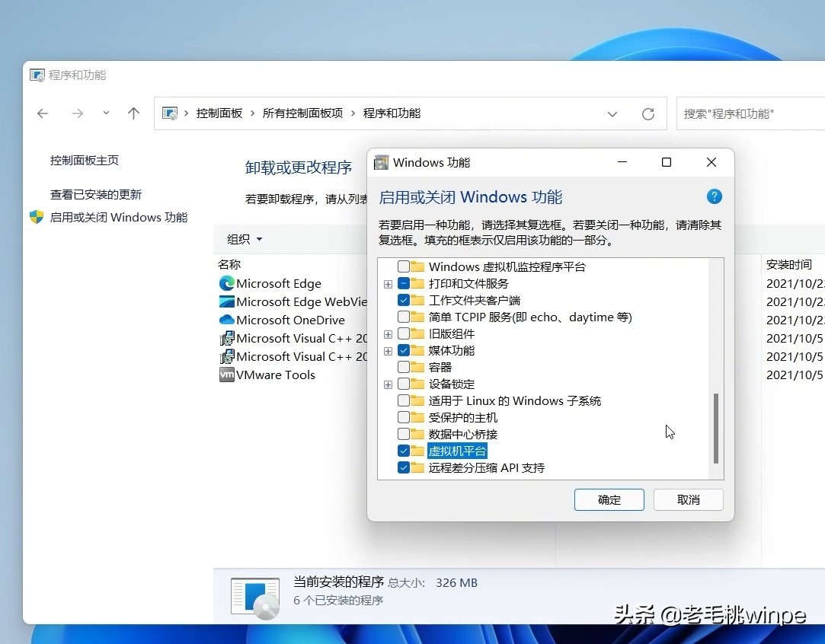Viewport: 825px width, 644px height.
Task: Click the Forward arrow navigation icon
Action: (78, 113)
